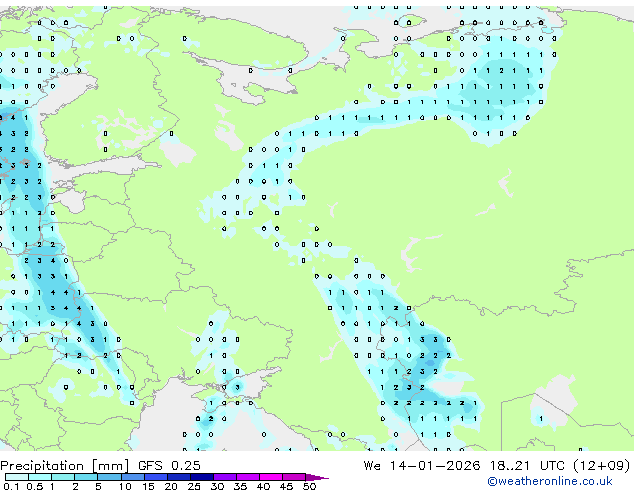Click the '0.1' legend scale label

pyautogui.click(x=11, y=486)
